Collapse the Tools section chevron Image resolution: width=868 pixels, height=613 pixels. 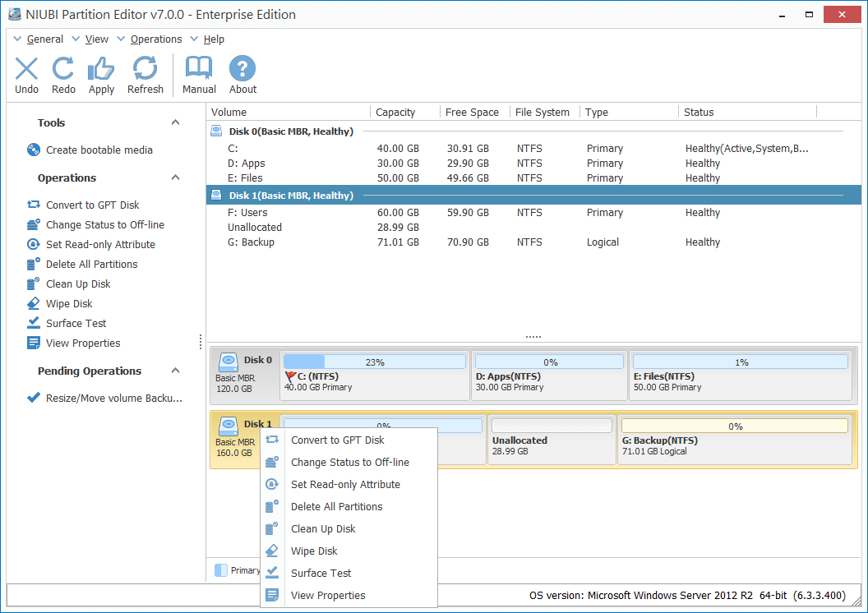click(175, 122)
